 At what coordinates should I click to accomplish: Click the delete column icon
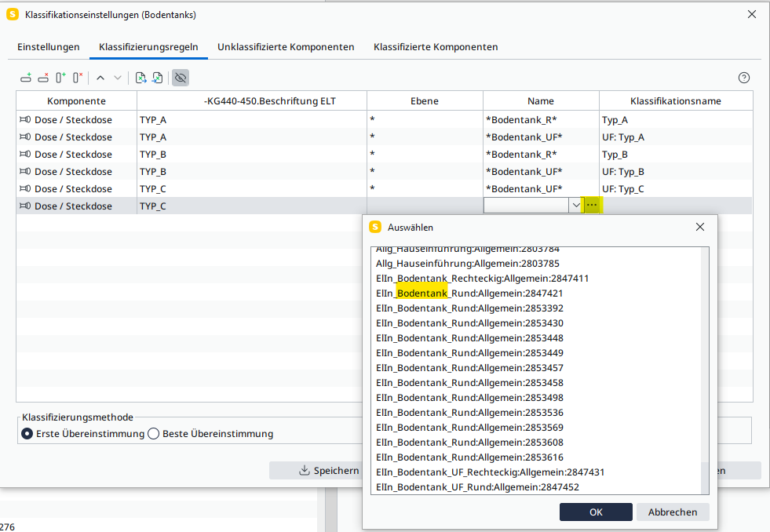click(78, 78)
